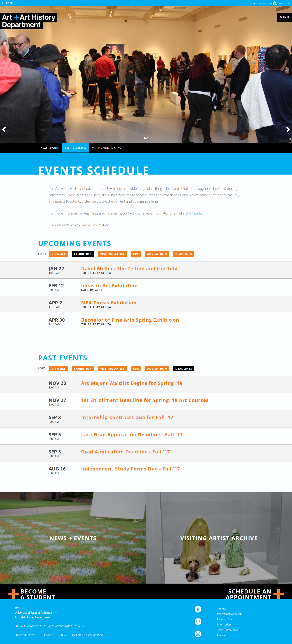Open footer Facebook circle icon

click(198, 609)
